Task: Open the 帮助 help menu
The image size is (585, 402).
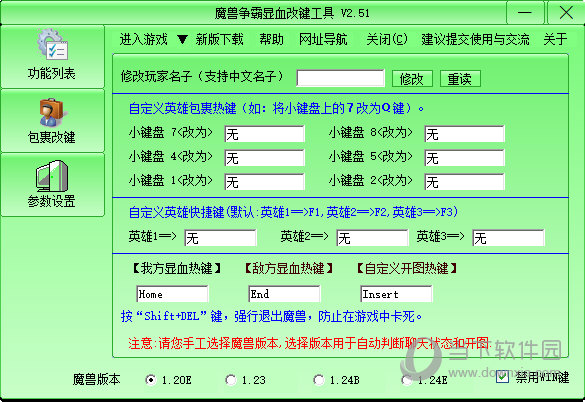Action: point(271,39)
